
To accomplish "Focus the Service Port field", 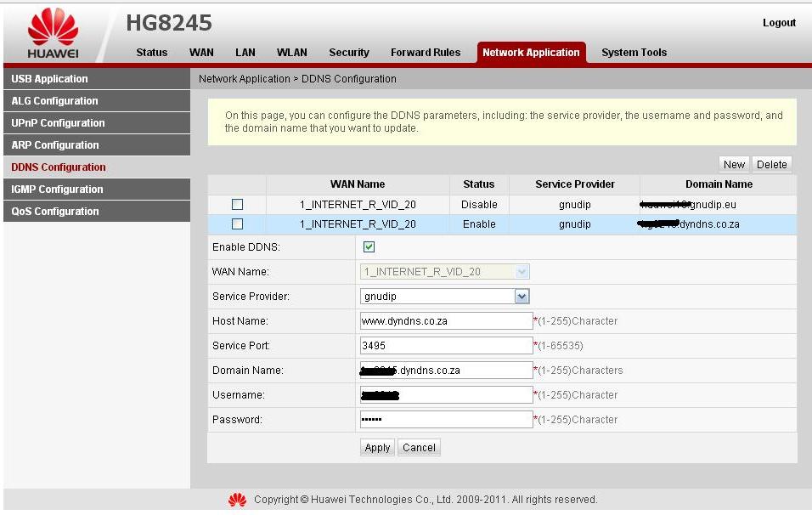I will (x=446, y=346).
